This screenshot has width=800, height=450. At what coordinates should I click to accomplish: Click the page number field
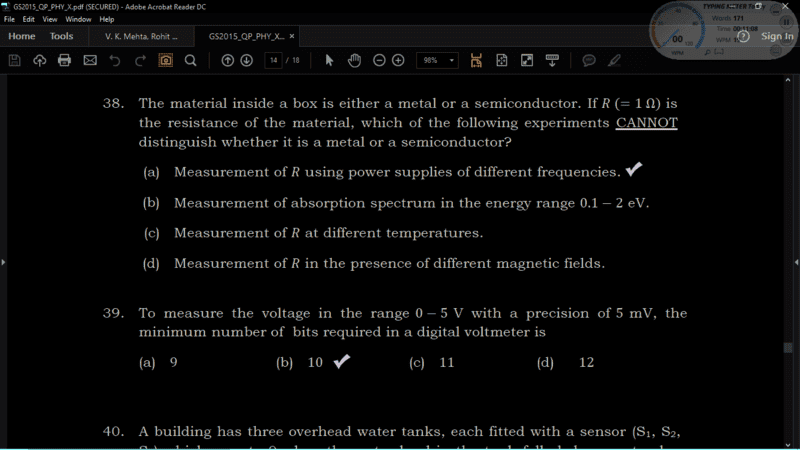273,60
